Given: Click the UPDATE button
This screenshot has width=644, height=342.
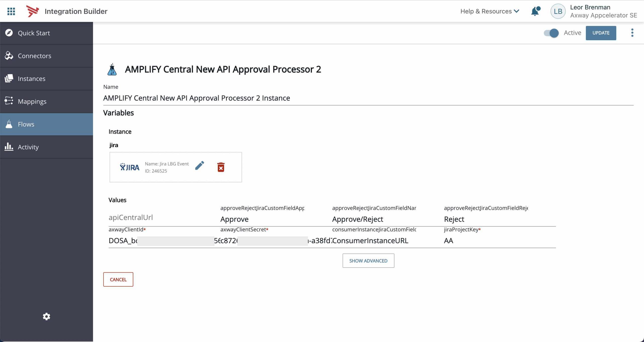Looking at the screenshot, I should pos(601,33).
